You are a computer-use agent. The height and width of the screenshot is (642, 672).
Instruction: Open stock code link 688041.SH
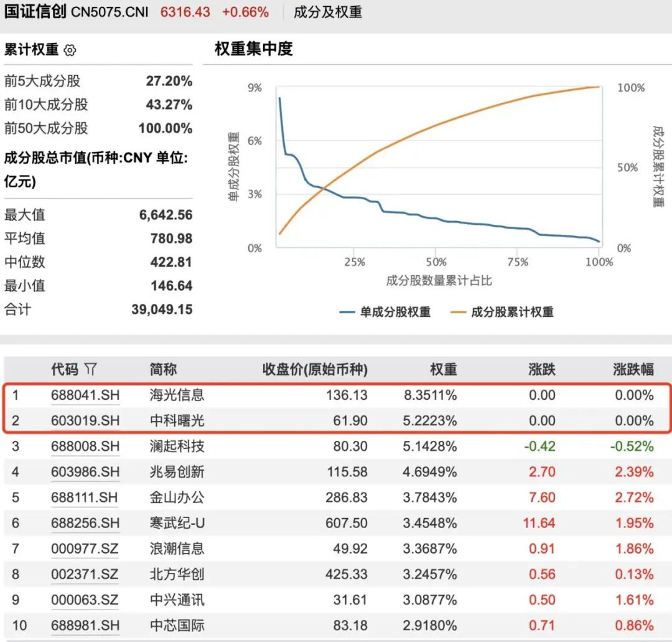(85, 395)
